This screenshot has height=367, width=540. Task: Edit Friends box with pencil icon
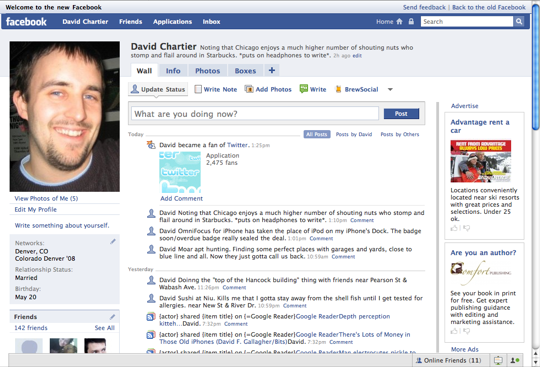(x=112, y=317)
